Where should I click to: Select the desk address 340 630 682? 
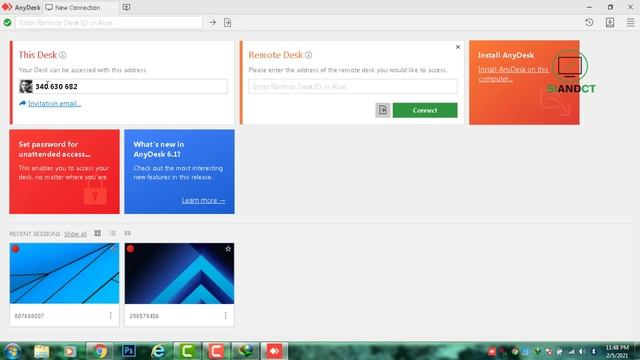pyautogui.click(x=56, y=87)
